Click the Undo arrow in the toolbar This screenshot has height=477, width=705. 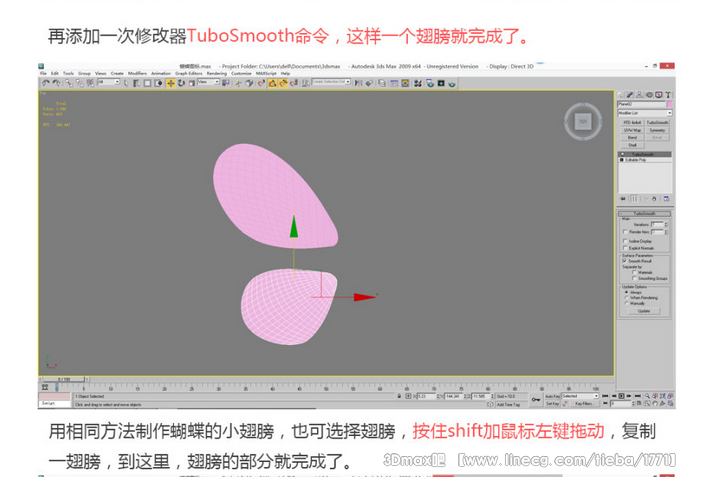coord(45,83)
